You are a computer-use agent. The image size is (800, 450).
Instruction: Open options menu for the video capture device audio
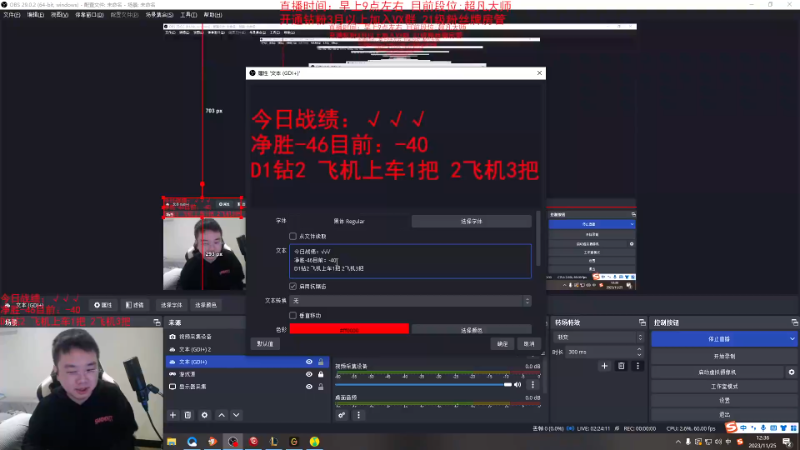click(533, 385)
